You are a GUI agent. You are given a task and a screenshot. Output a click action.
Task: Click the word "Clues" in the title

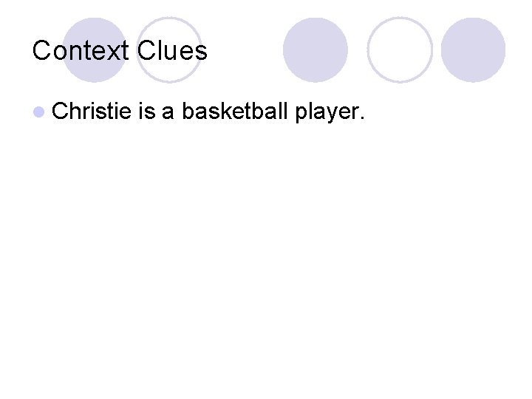172,51
